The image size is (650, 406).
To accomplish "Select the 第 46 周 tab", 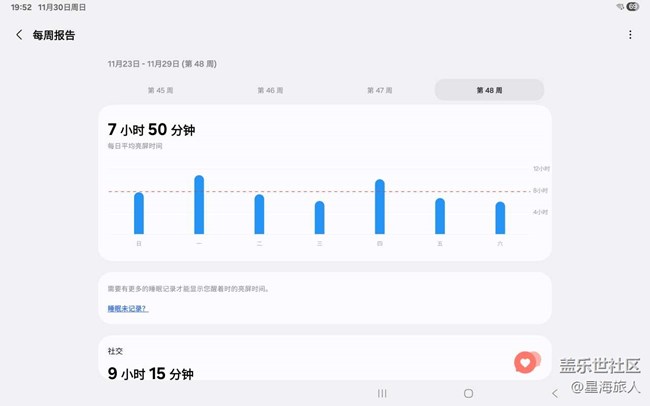I will 268,90.
